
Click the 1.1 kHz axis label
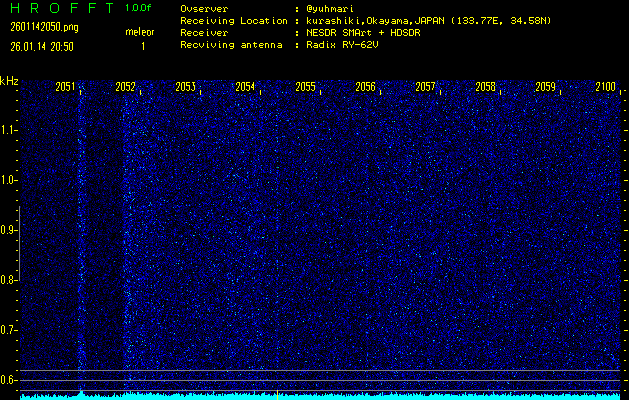(x=8, y=130)
